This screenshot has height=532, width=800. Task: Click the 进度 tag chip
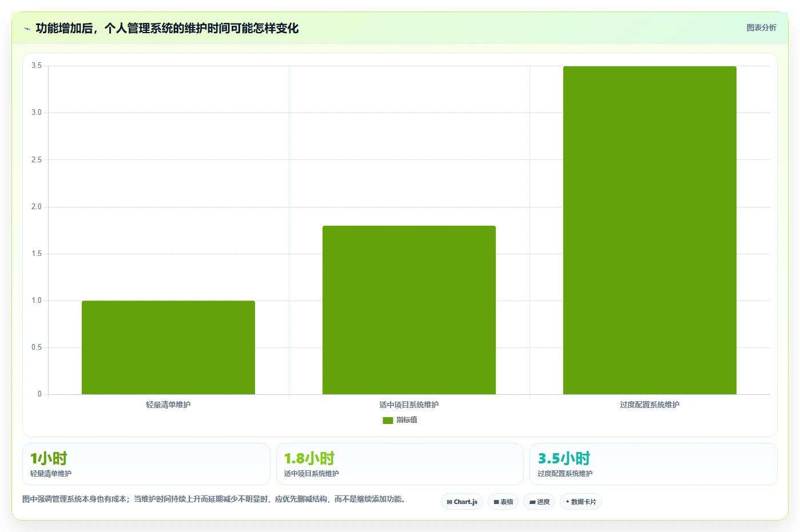[539, 502]
